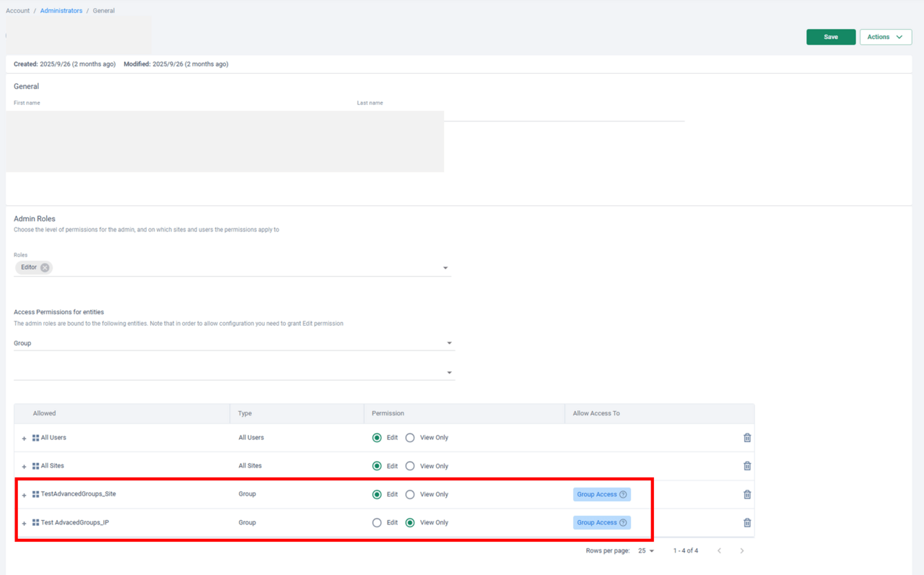
Task: Click the Save button
Action: [x=830, y=37]
